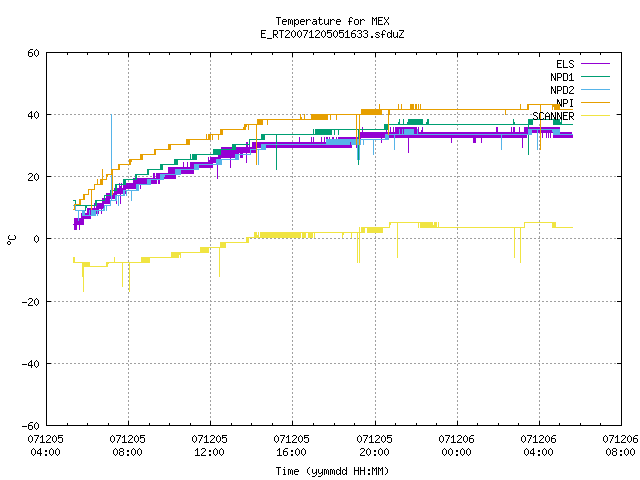The image size is (640, 480).
Task: Click the y-axis label -20
Action: coord(31,302)
